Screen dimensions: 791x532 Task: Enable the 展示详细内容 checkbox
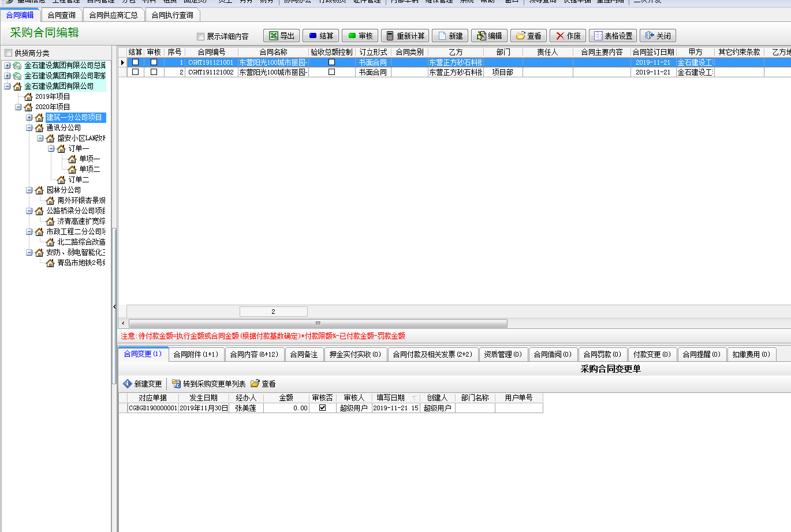(201, 36)
